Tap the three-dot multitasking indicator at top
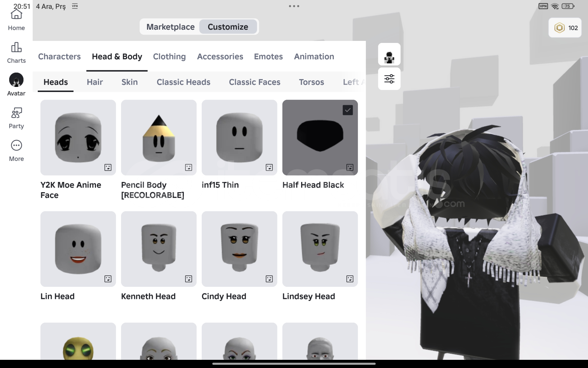 (x=294, y=6)
